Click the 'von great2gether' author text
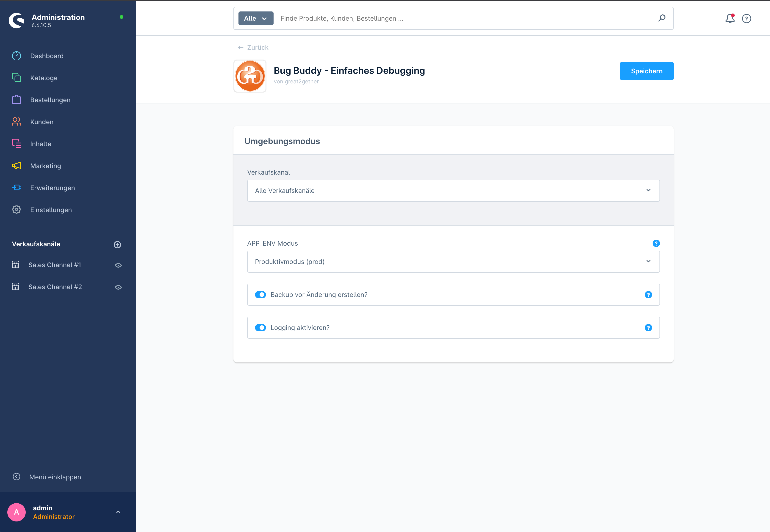Image resolution: width=770 pixels, height=532 pixels. 296,82
